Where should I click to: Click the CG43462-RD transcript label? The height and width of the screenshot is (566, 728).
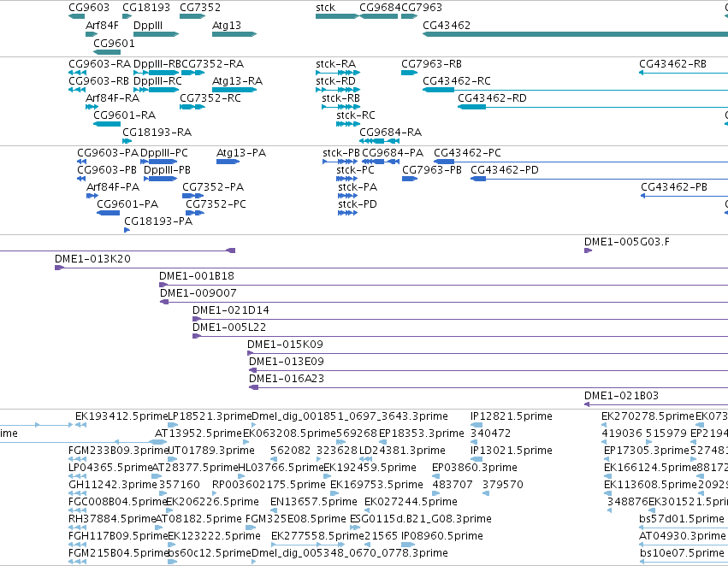[x=492, y=97]
